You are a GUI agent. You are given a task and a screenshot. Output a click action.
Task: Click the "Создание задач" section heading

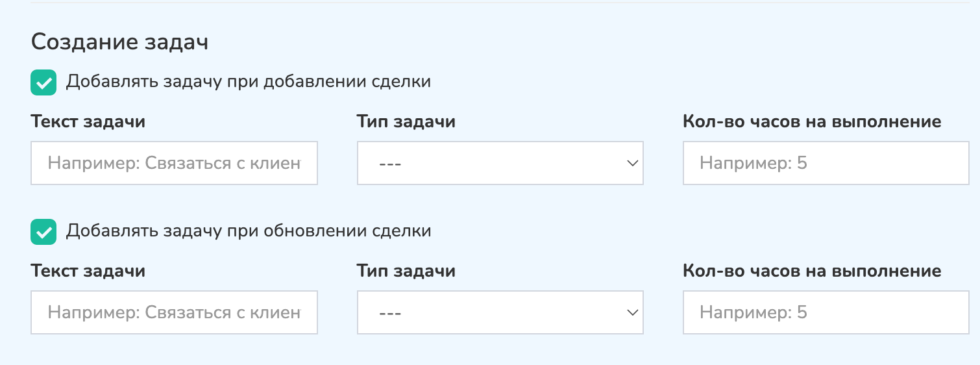(119, 43)
